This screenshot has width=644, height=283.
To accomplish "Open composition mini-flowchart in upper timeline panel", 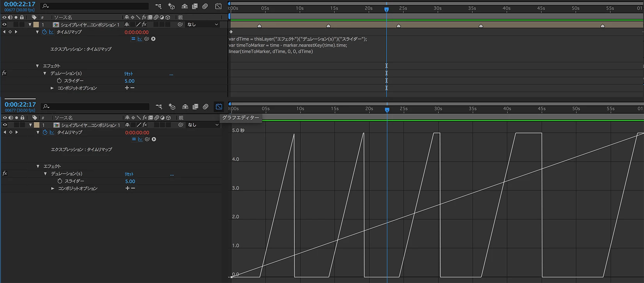I will [158, 6].
